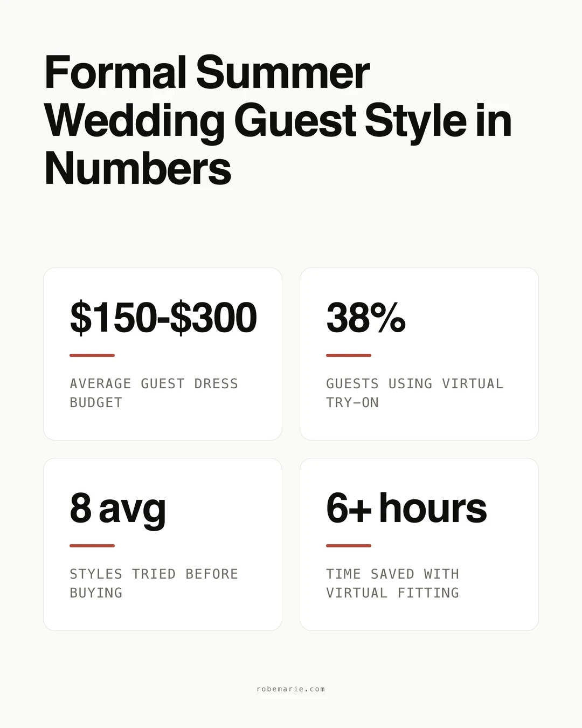Click the Guests Using Virtual Try-On label

[415, 393]
